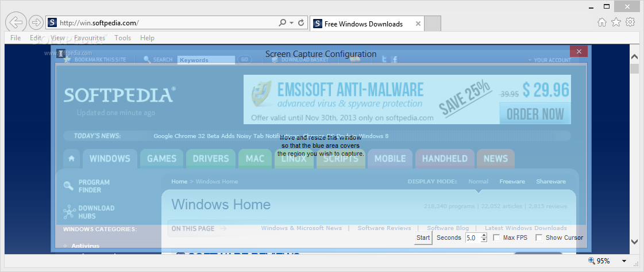Select the WINDOWS site tab
The image size is (644, 272).
pos(110,159)
